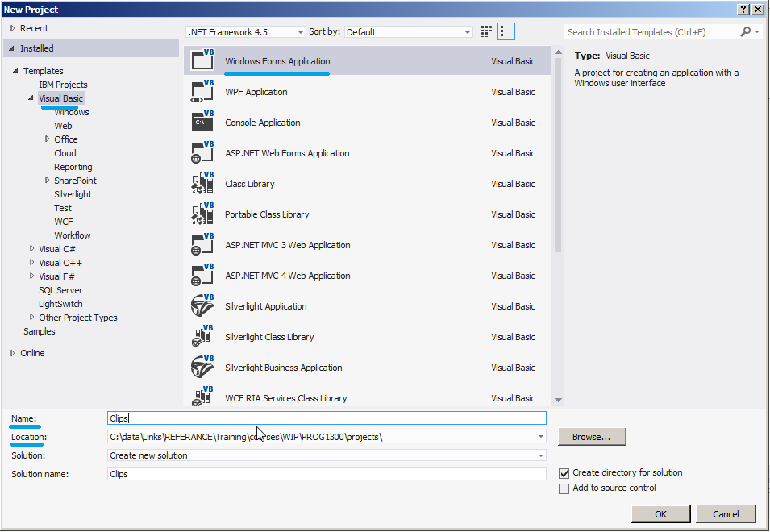
Task: Click the Name input field
Action: pos(327,418)
